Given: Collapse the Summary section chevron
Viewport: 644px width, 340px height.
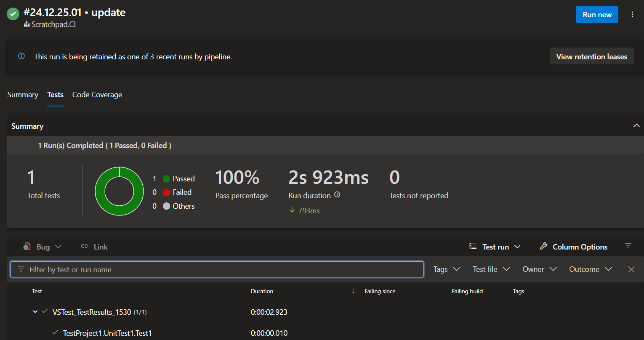Looking at the screenshot, I should pyautogui.click(x=636, y=126).
